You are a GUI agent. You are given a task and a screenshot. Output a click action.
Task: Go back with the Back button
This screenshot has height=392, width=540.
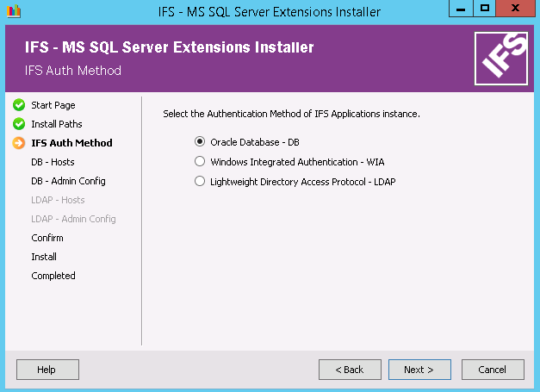pyautogui.click(x=350, y=370)
